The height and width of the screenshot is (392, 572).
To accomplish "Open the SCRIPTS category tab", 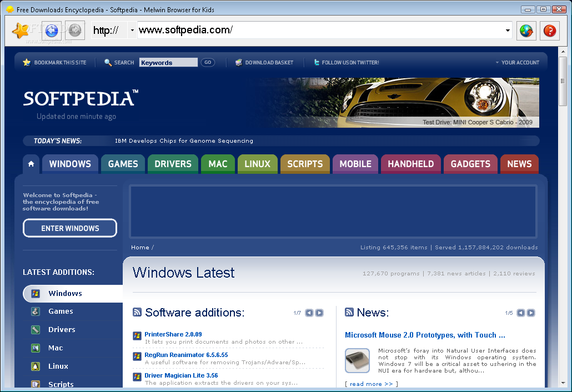I will point(305,164).
